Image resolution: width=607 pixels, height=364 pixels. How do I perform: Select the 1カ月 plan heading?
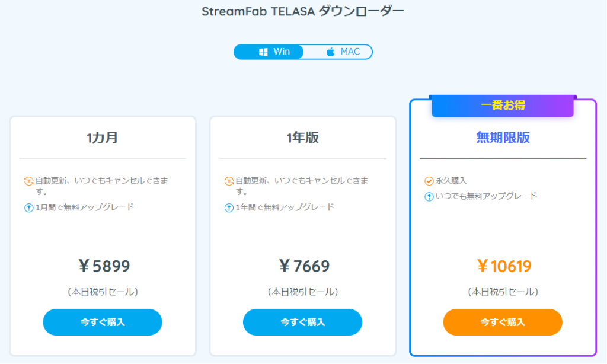click(103, 138)
